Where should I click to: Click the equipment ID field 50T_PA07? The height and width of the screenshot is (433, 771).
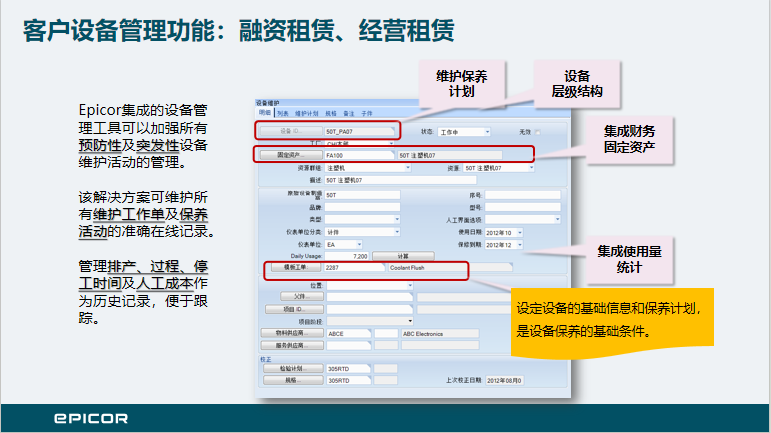click(359, 131)
